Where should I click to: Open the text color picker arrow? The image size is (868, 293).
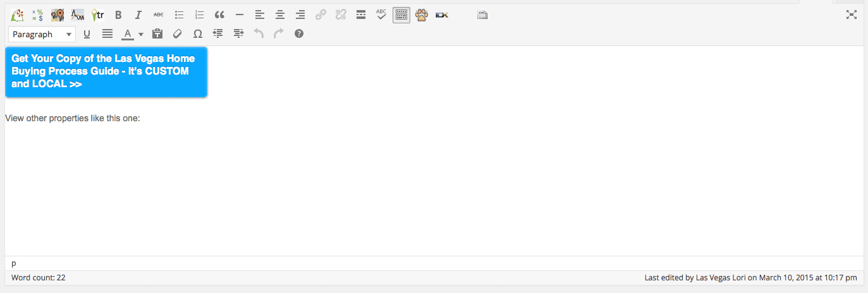[x=141, y=34]
